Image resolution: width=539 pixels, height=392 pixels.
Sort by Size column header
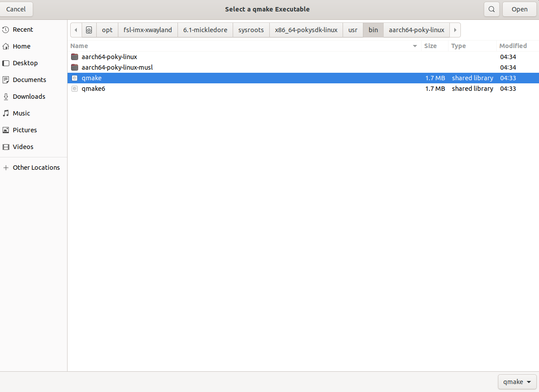click(x=430, y=46)
